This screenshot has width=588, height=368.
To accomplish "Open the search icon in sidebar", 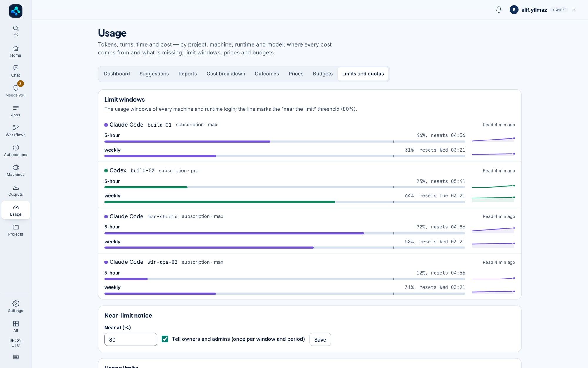I will pos(16,28).
